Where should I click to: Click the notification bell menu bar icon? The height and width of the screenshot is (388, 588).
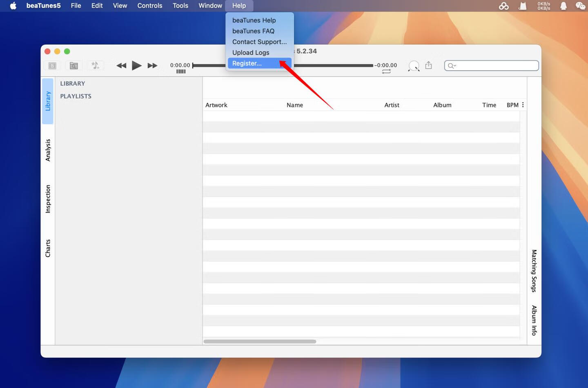click(x=563, y=6)
